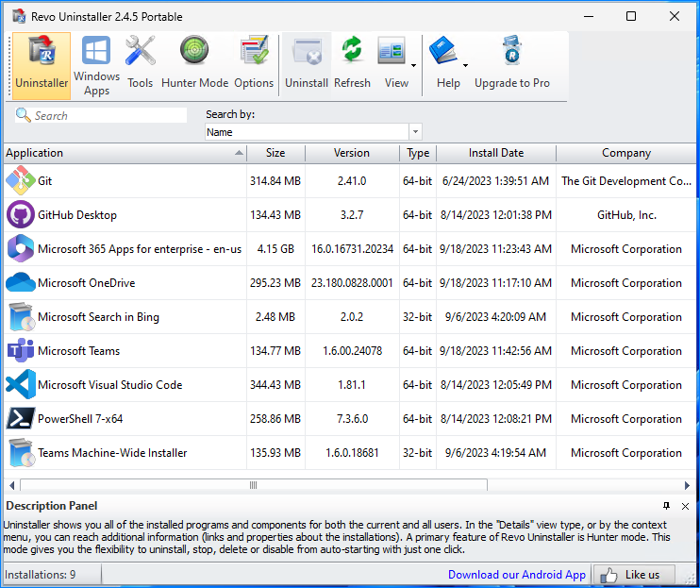
Task: Click the search magnifier icon
Action: click(x=23, y=115)
